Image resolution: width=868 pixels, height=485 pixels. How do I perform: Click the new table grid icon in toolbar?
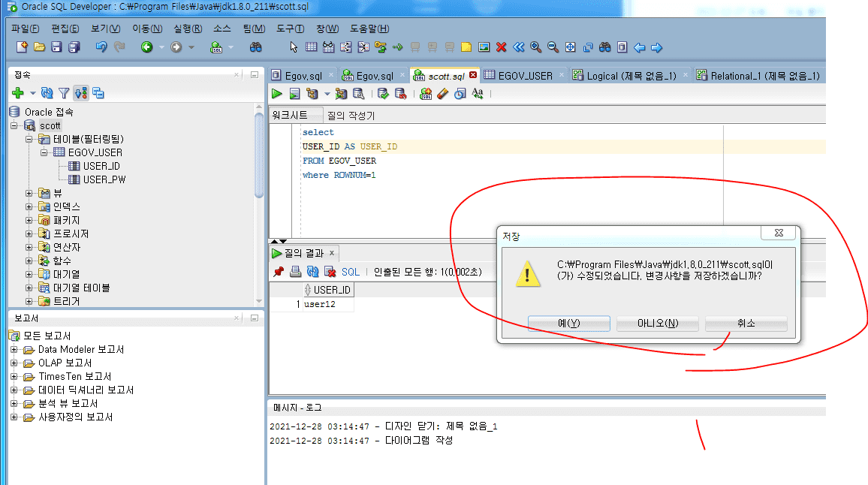(x=312, y=47)
